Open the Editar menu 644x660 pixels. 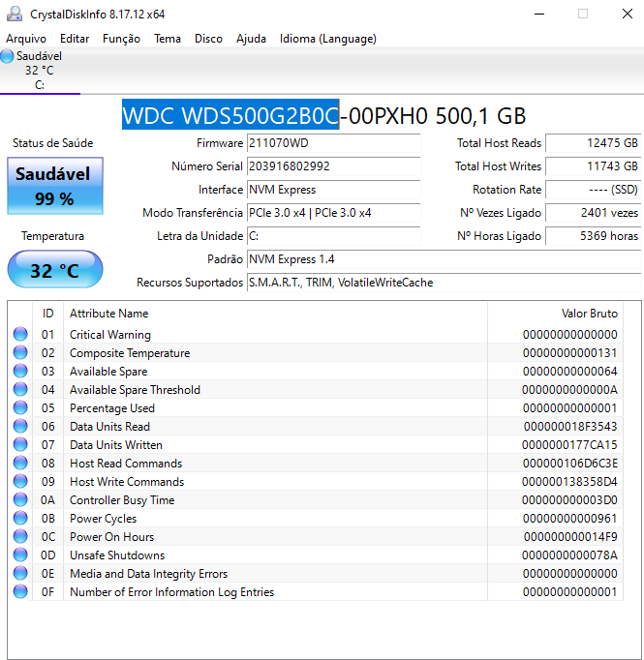click(x=75, y=39)
